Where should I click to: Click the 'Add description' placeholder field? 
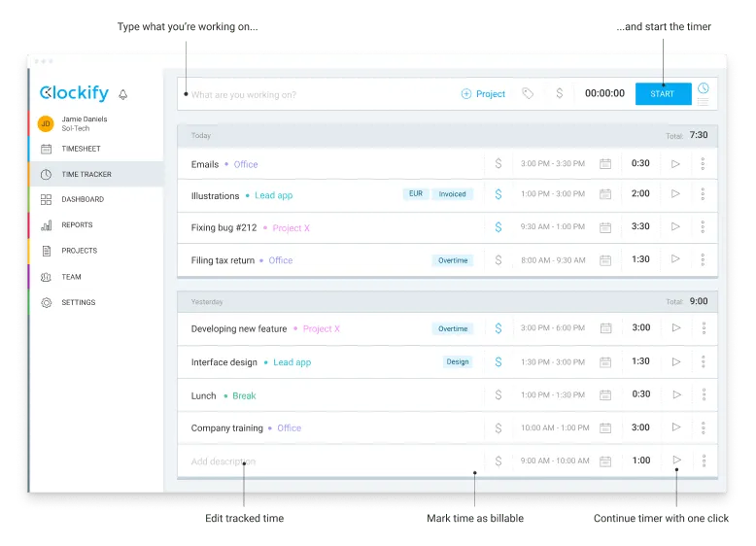point(223,461)
